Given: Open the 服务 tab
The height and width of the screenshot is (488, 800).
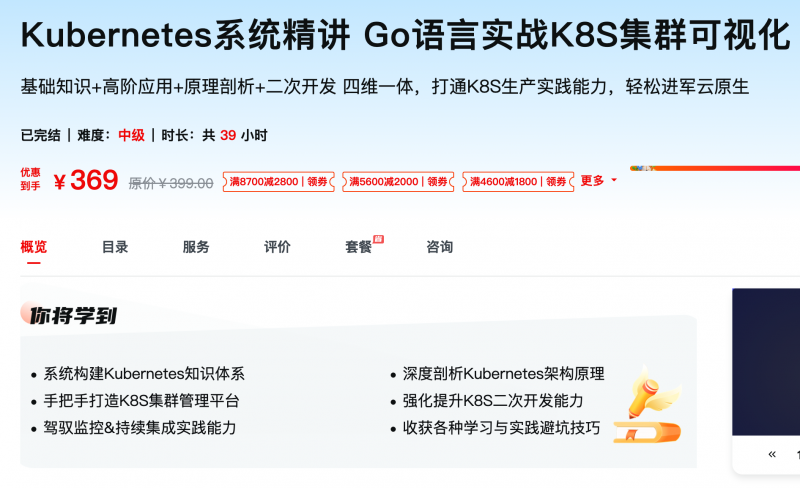Looking at the screenshot, I should pos(196,247).
